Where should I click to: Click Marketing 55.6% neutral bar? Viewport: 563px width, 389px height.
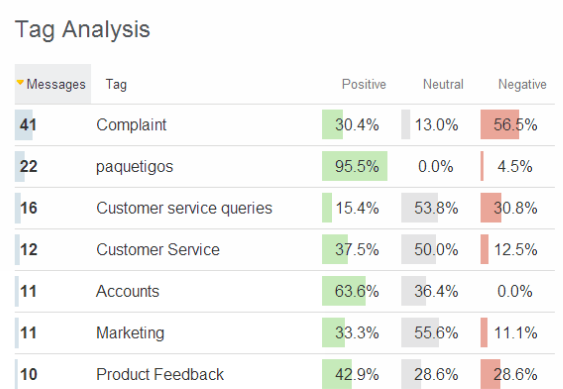click(420, 333)
